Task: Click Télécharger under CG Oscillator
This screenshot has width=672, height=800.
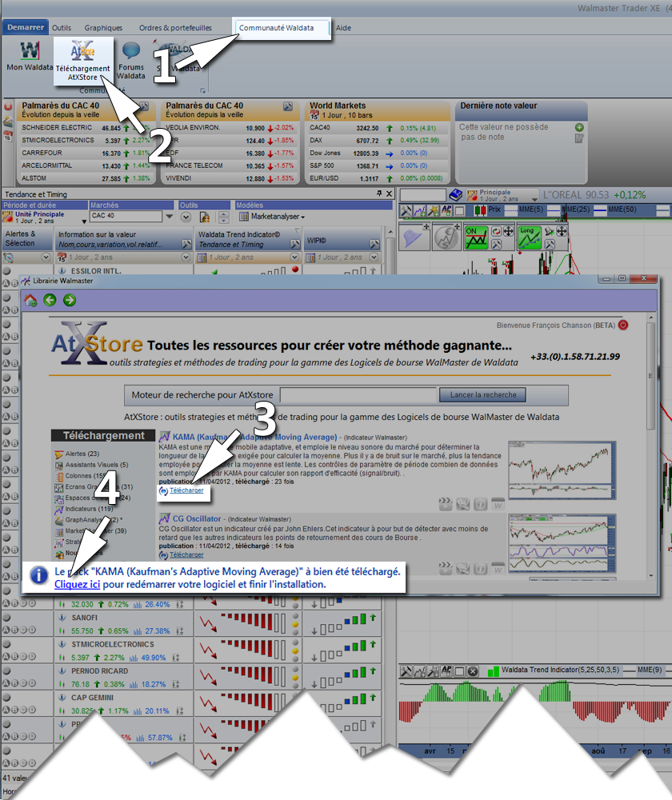Action: tap(186, 554)
